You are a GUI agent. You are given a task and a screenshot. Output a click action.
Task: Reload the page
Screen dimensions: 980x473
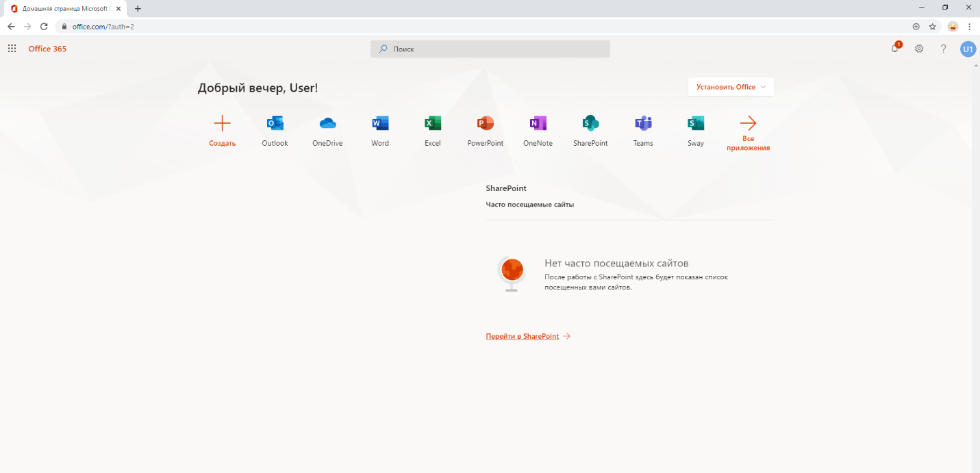tap(44, 26)
